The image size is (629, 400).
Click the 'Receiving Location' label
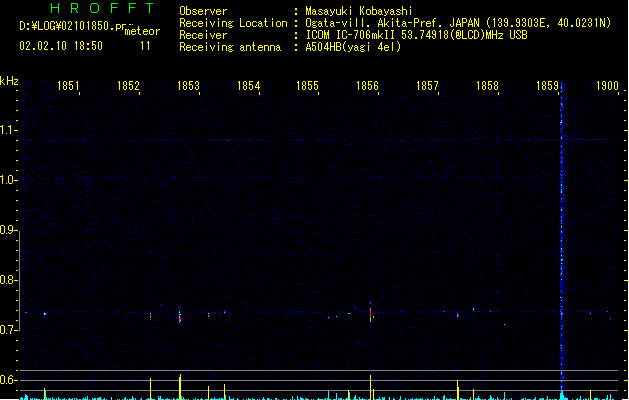click(x=233, y=23)
